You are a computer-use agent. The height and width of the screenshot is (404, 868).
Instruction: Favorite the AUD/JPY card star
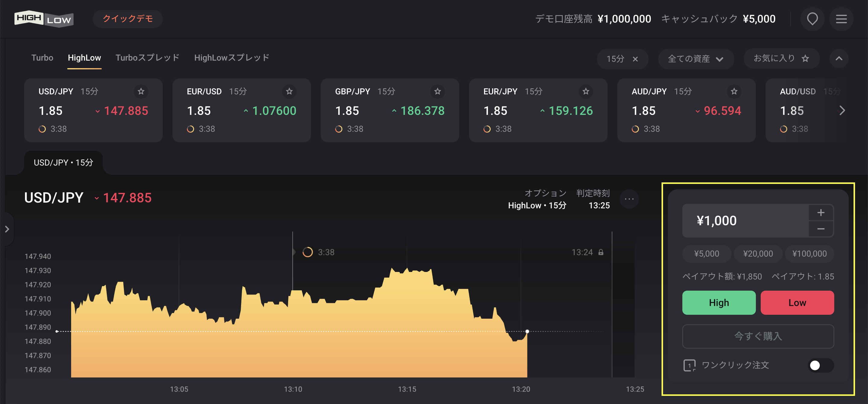[734, 91]
